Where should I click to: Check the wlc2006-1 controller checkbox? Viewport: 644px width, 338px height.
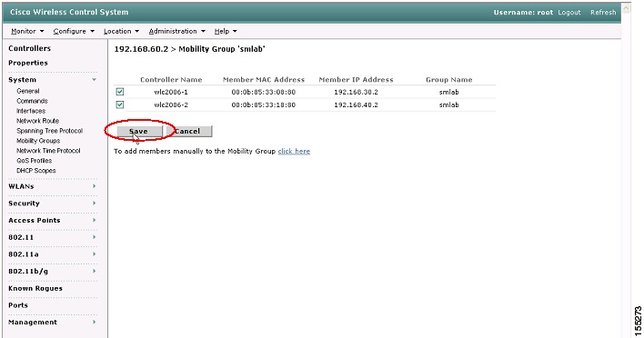(x=119, y=92)
